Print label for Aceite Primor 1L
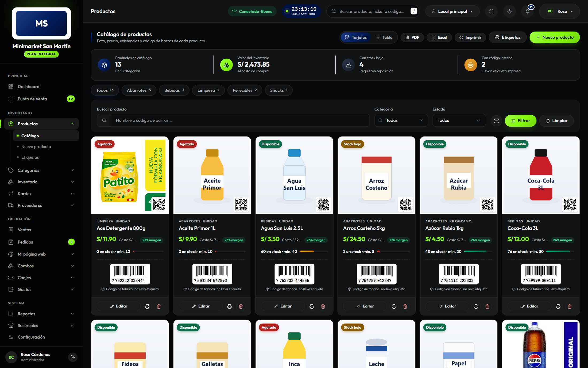588x368 pixels. 229,306
